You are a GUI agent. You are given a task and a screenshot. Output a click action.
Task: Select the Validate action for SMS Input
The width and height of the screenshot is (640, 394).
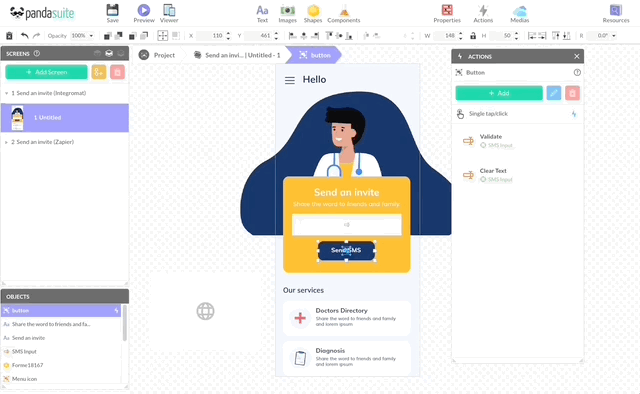point(518,140)
